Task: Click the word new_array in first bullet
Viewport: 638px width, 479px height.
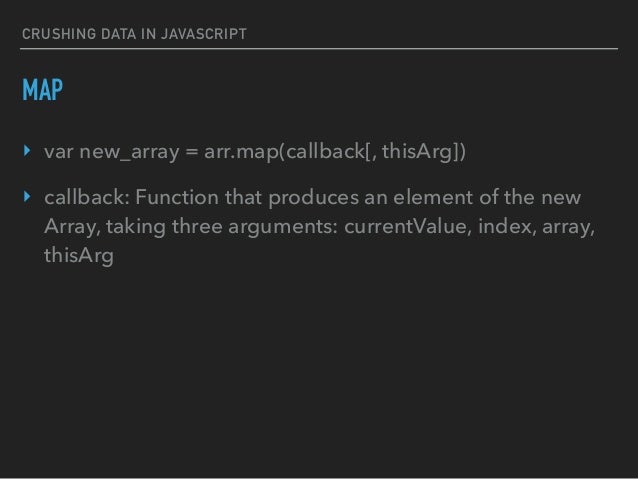Action: [129, 152]
